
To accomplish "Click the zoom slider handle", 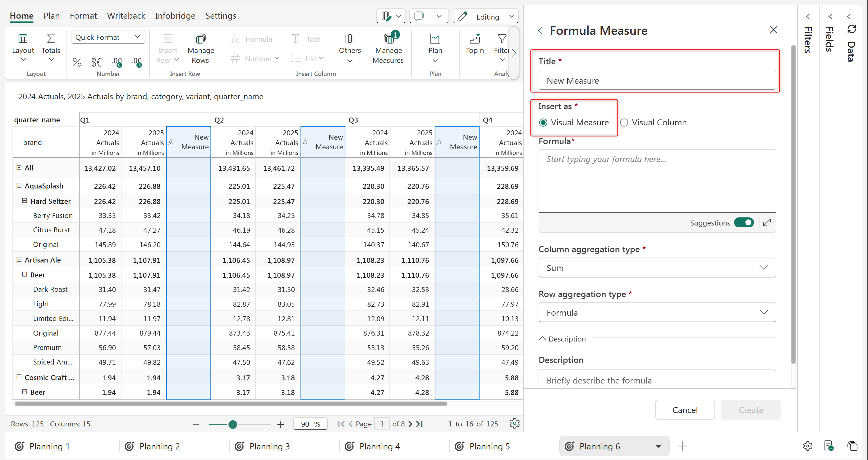I will 232,424.
